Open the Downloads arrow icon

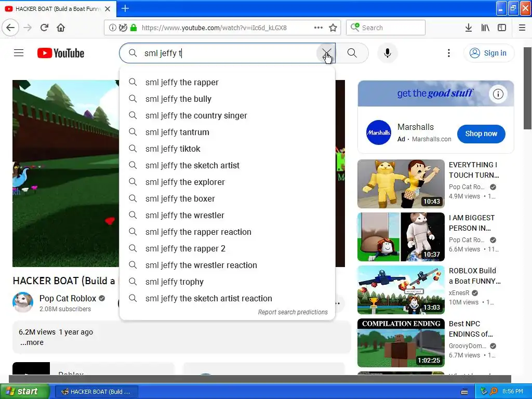(x=469, y=28)
